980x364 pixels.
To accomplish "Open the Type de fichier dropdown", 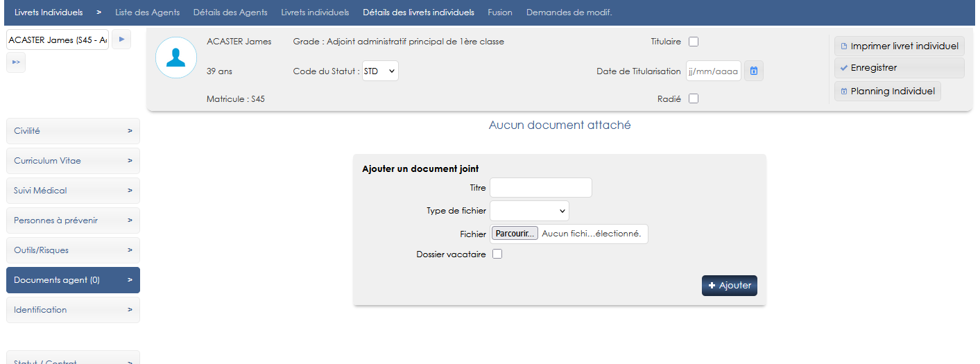I will point(529,211).
